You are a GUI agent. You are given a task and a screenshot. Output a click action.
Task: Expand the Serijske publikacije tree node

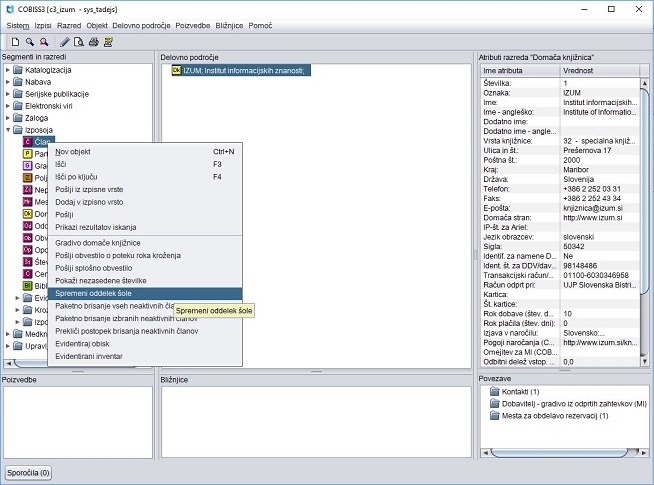(8, 94)
